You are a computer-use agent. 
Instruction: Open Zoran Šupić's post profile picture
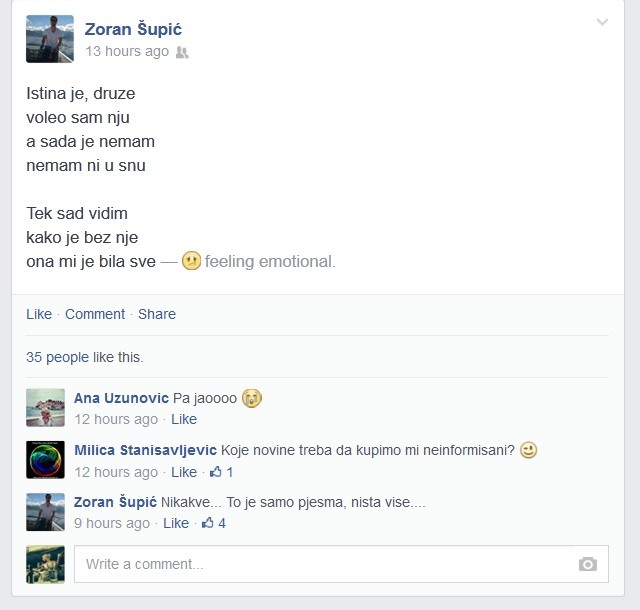[50, 39]
